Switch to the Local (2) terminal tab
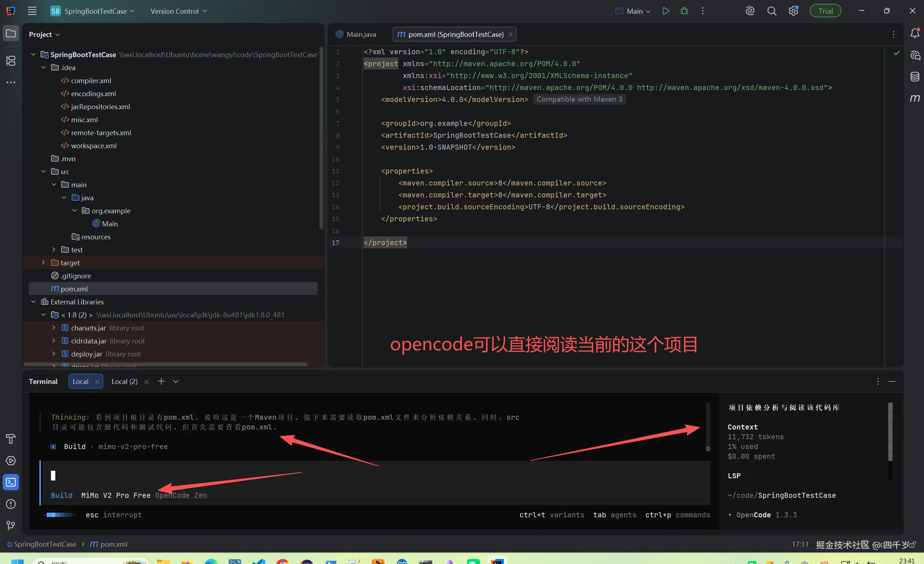 click(124, 381)
